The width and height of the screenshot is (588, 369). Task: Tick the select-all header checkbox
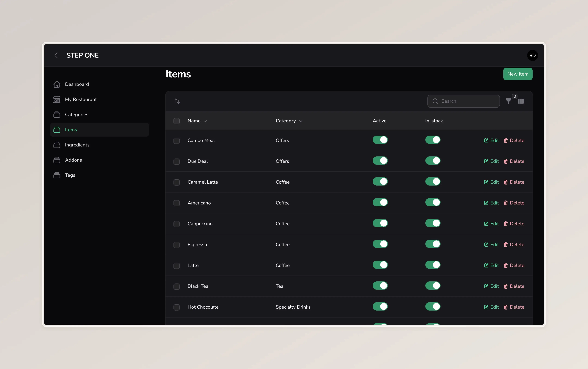(176, 121)
